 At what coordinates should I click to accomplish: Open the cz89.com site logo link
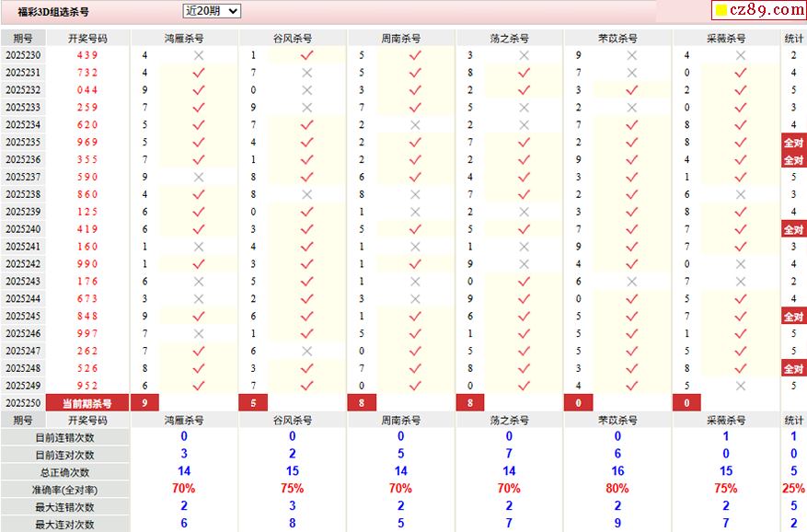click(760, 10)
